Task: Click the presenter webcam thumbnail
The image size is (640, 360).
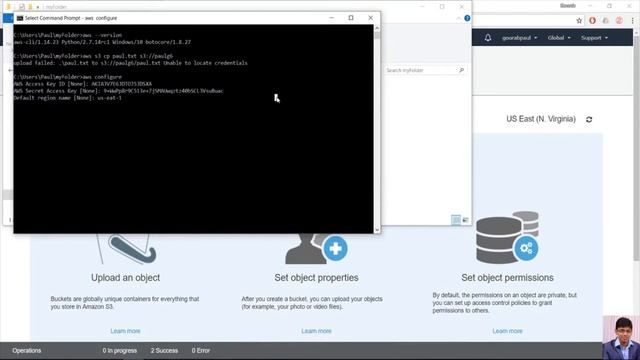Action: click(x=621, y=338)
